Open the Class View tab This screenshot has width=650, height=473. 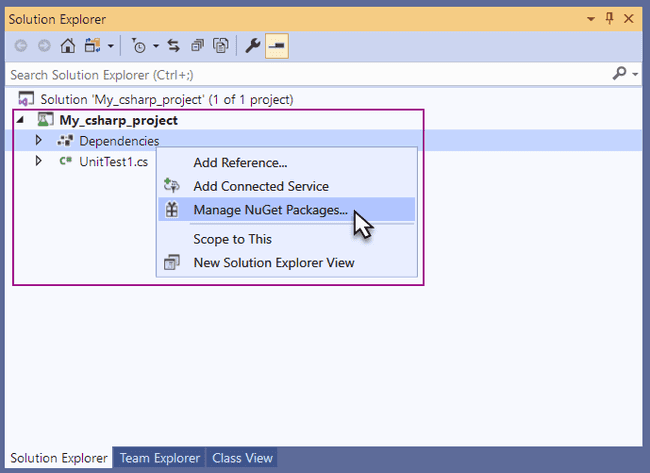tap(242, 458)
